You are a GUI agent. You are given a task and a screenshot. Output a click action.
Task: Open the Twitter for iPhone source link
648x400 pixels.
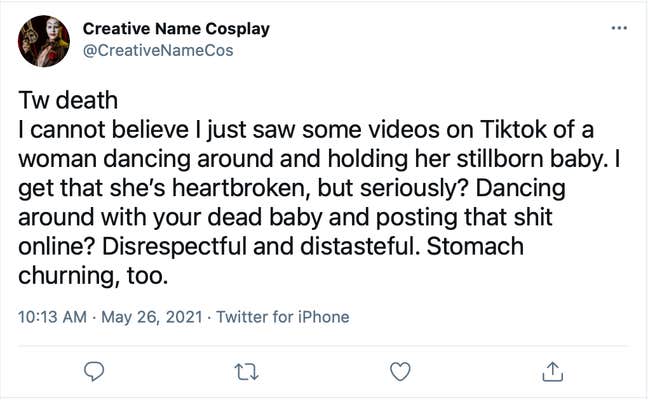coord(283,317)
